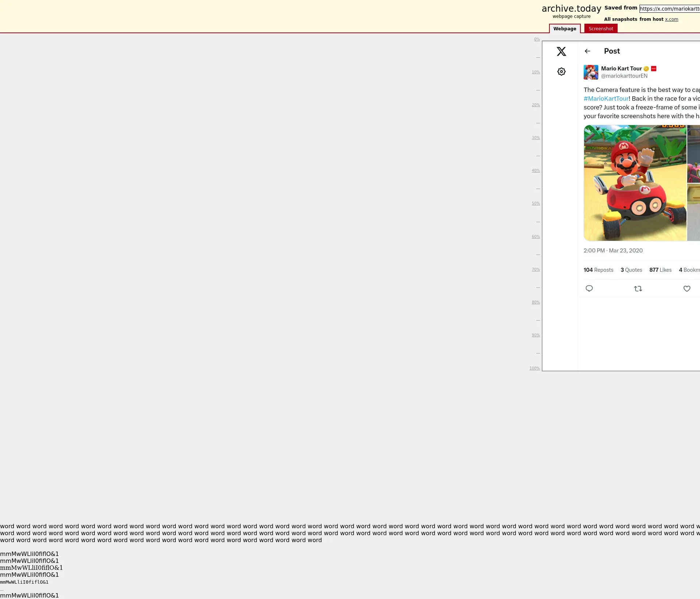Open the settings gear icon

(x=561, y=72)
